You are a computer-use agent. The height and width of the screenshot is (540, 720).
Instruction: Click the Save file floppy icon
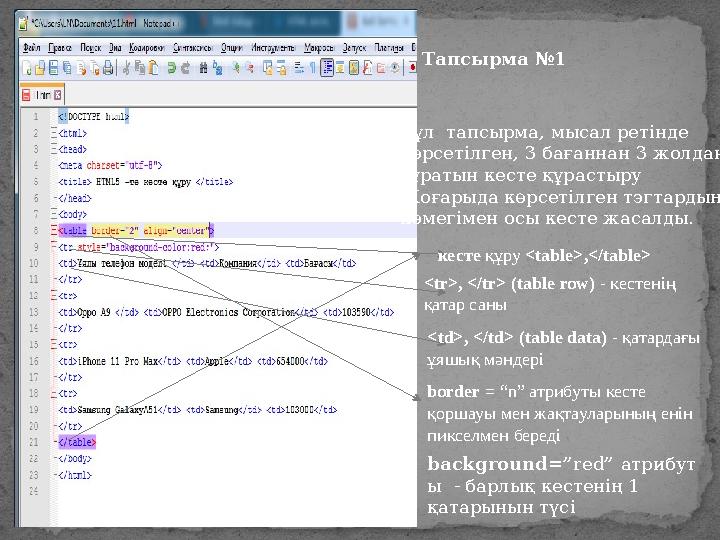tap(53, 68)
